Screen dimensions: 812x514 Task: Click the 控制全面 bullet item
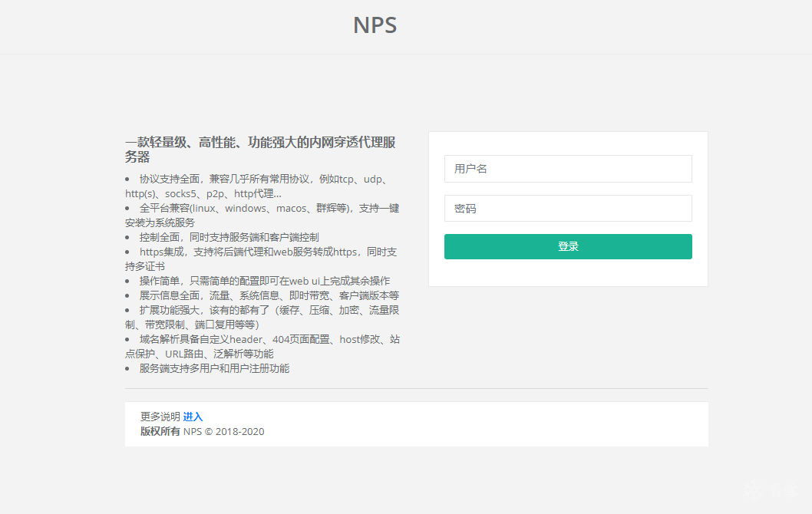(x=229, y=237)
